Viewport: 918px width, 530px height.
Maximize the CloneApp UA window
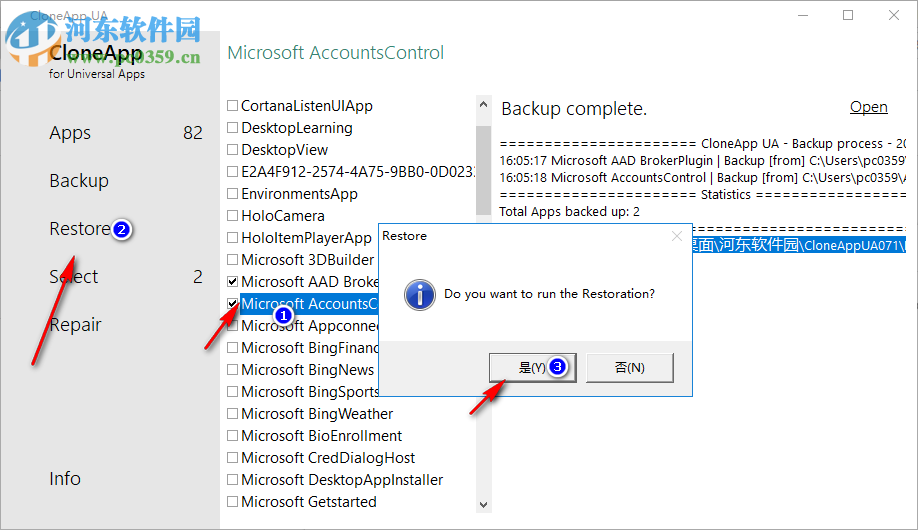click(848, 15)
